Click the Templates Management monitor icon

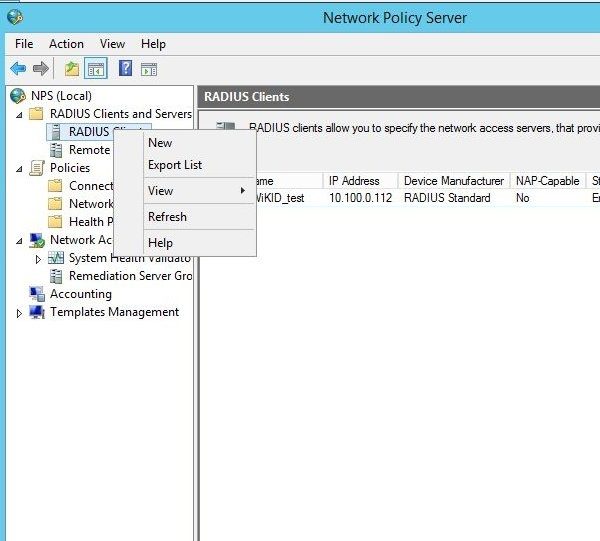point(37,312)
